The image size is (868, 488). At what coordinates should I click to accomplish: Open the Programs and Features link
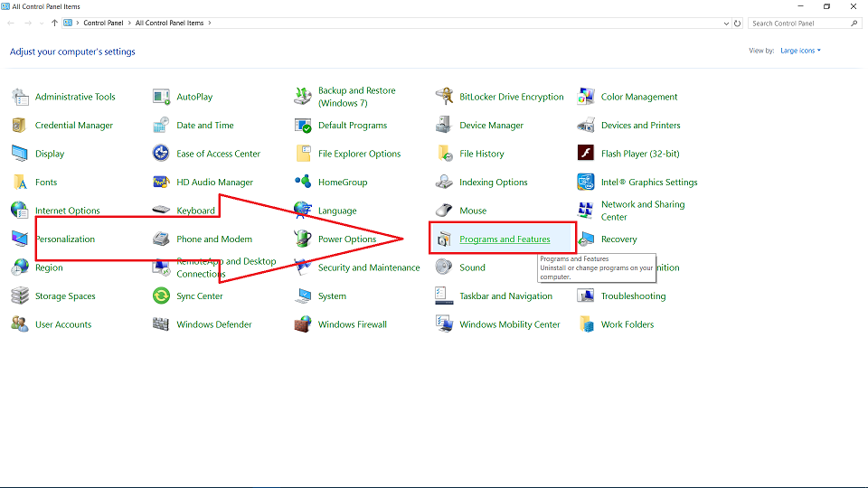pyautogui.click(x=505, y=239)
